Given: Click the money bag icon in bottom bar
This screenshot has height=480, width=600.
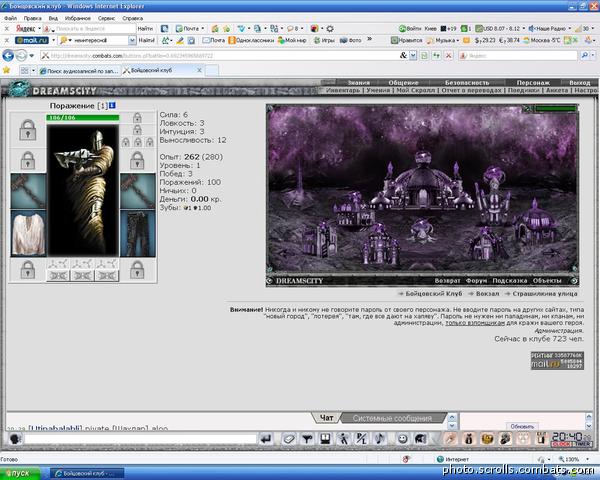Looking at the screenshot, I should [x=469, y=439].
